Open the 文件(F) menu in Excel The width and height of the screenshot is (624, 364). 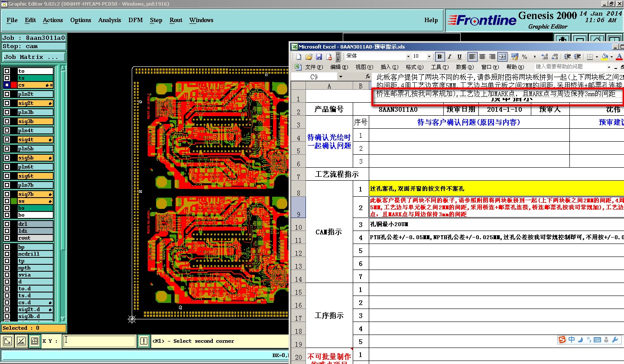[314, 67]
